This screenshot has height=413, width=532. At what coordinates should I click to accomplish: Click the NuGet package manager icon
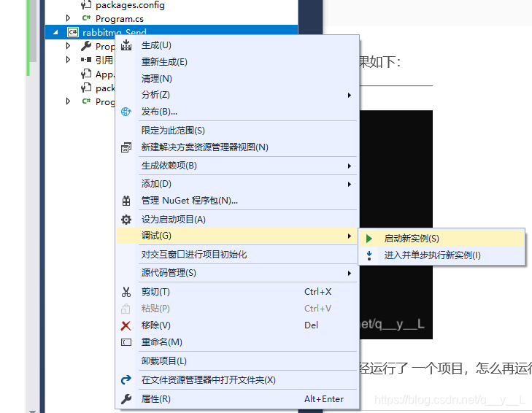coord(126,201)
